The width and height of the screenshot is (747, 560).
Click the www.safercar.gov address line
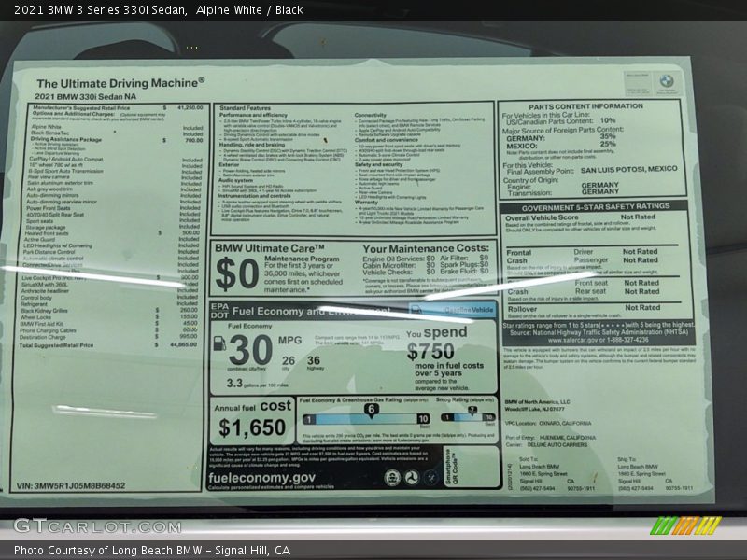coord(598,340)
